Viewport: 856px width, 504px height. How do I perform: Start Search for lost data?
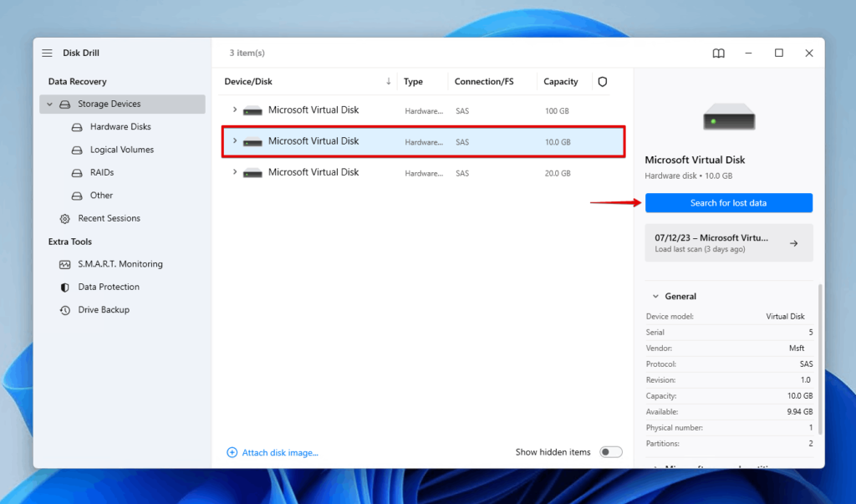click(x=728, y=202)
